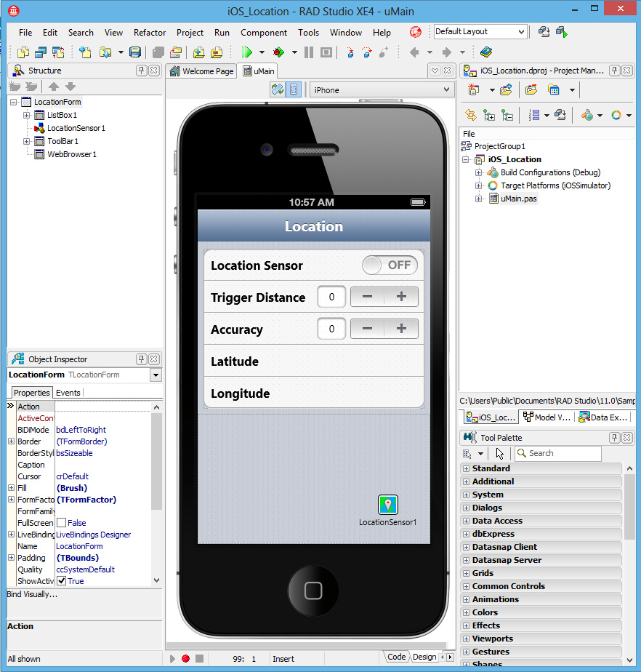Select WebBrowser1 in Structure tree
Viewport: 641px width, 672px height.
[x=72, y=154]
